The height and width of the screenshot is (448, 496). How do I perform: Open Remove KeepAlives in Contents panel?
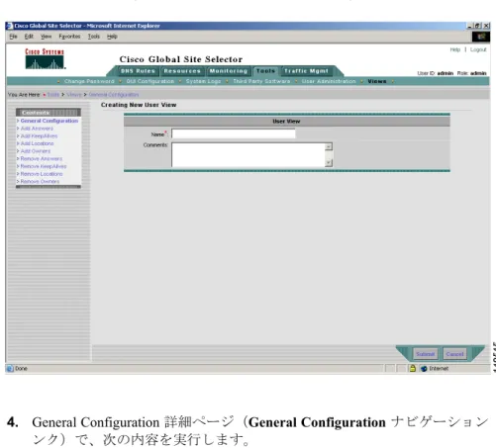pyautogui.click(x=44, y=166)
